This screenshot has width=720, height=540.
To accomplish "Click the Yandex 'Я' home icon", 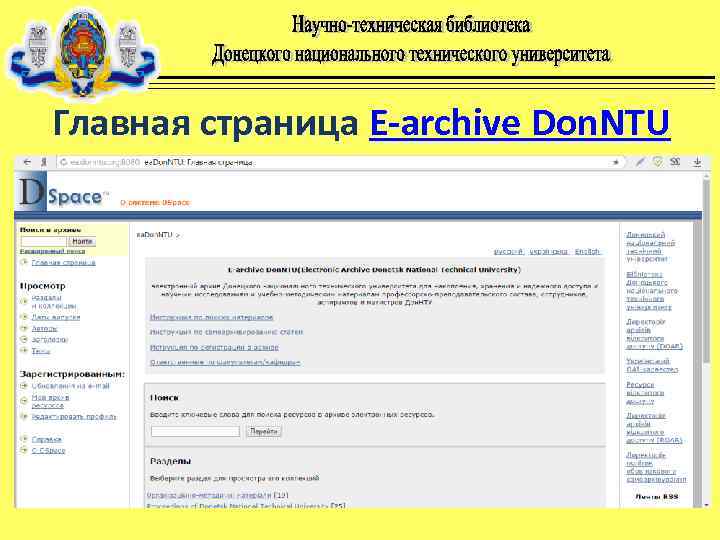I will (x=44, y=162).
